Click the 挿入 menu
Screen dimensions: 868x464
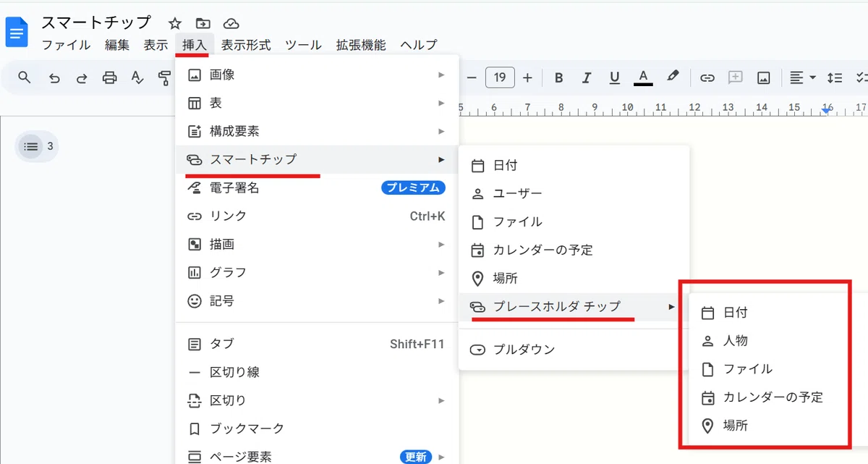195,45
